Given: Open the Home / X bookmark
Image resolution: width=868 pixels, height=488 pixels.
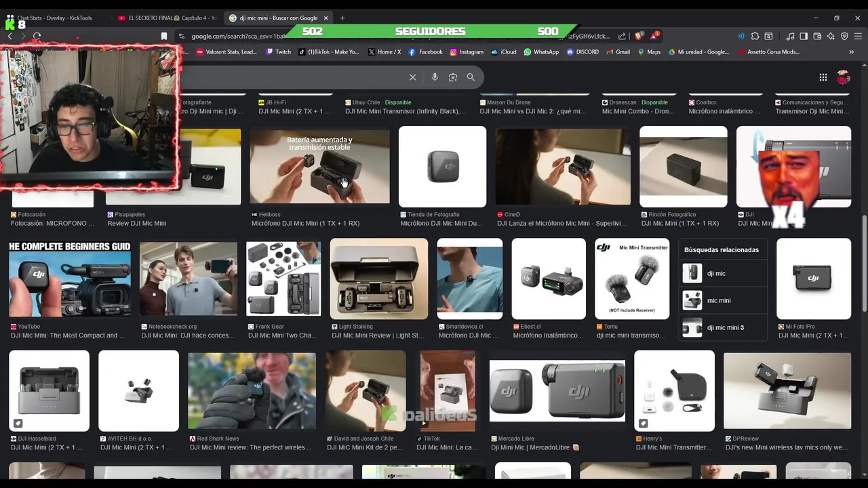Looking at the screenshot, I should point(384,52).
